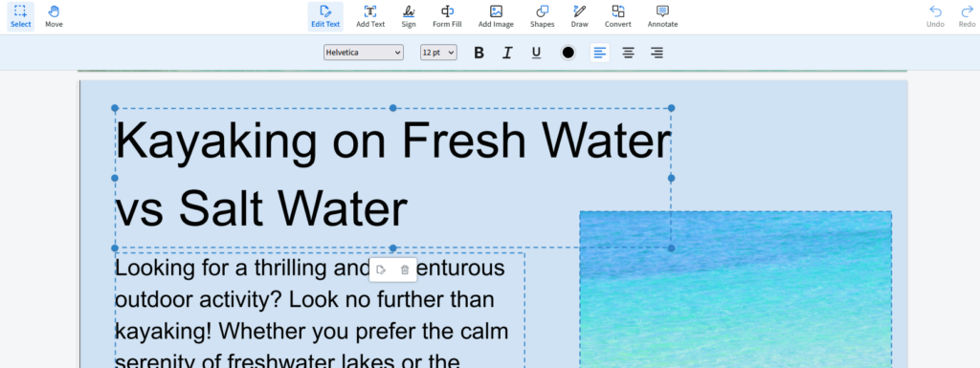Choose the Edit Text tool
The height and width of the screenshot is (368, 980).
tap(325, 17)
